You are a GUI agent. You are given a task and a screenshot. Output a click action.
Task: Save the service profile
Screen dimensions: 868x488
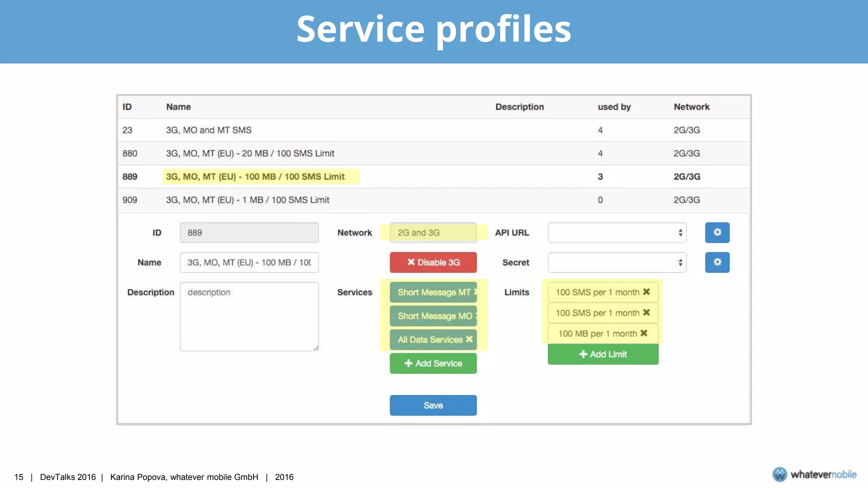pyautogui.click(x=433, y=405)
